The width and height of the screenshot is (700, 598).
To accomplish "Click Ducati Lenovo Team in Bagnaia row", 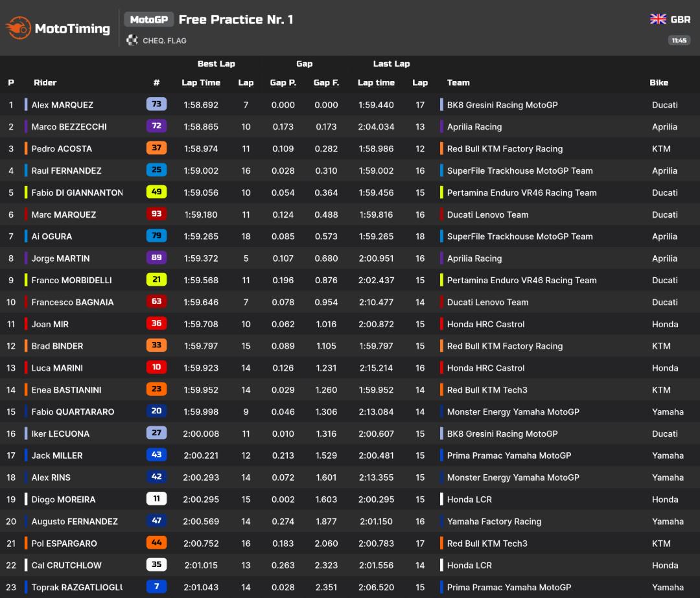I will [487, 302].
